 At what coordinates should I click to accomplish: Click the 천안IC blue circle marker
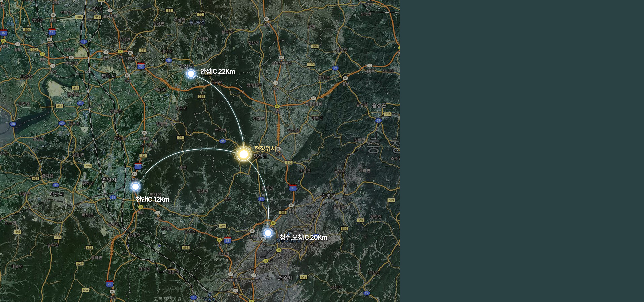[x=136, y=187]
